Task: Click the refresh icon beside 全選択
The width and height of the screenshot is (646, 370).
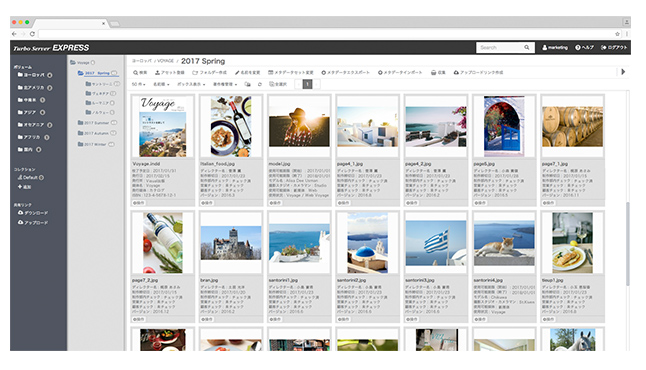Action: pos(260,84)
